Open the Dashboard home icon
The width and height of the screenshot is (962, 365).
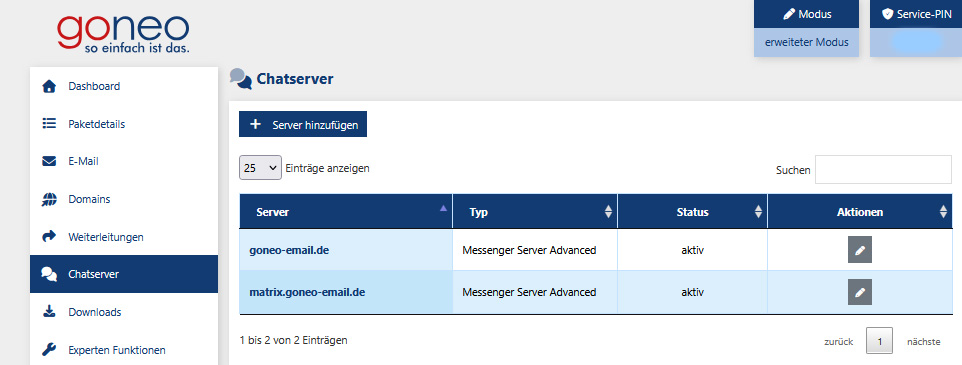pos(49,86)
